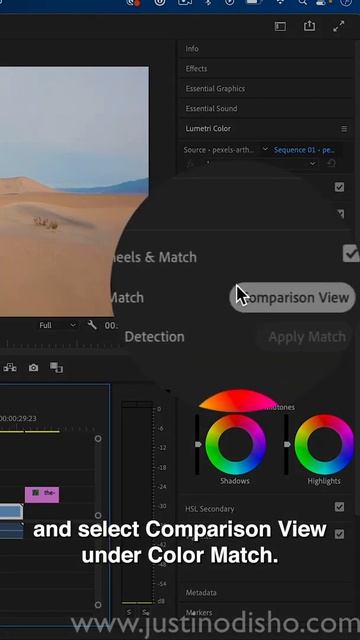Expand the Source clip chevron dropdown
This screenshot has width=360, height=640.
265,149
